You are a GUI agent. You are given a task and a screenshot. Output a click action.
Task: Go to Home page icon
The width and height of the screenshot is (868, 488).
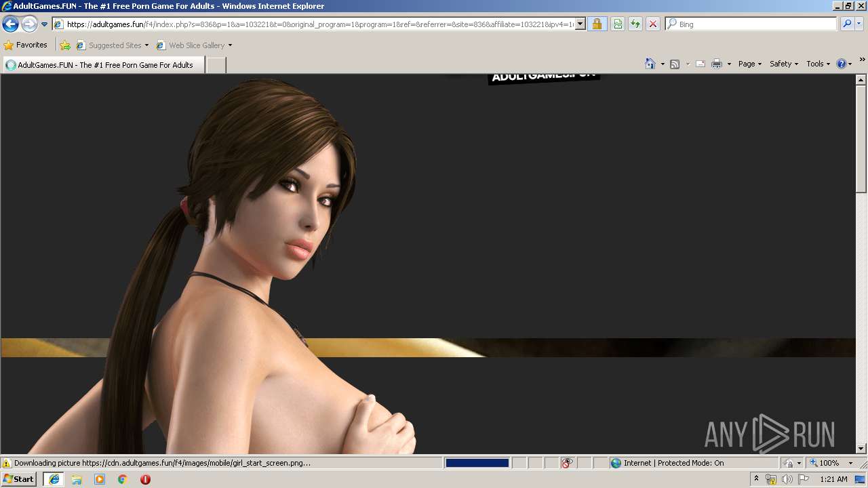[x=650, y=64]
